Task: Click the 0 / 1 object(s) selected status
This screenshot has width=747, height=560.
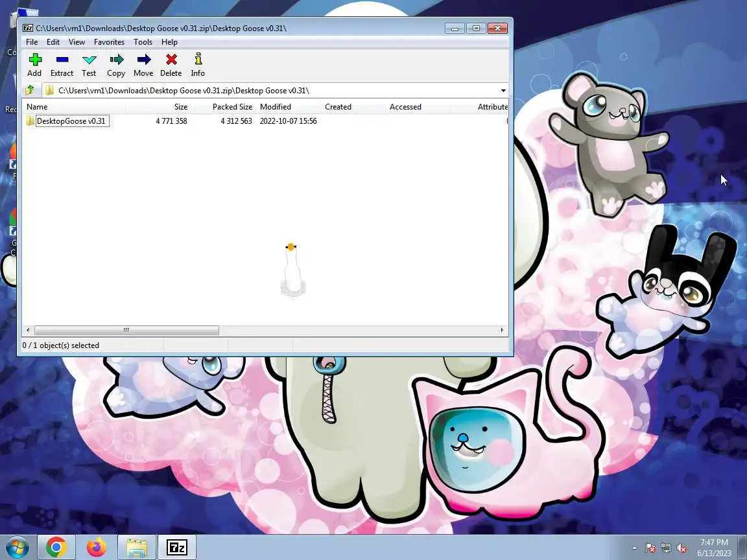Action: coord(61,345)
